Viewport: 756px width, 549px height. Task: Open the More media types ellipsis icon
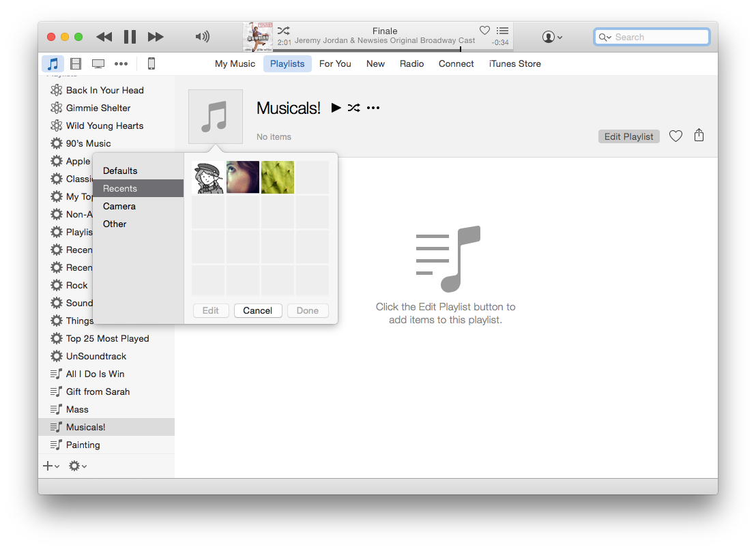tap(121, 63)
